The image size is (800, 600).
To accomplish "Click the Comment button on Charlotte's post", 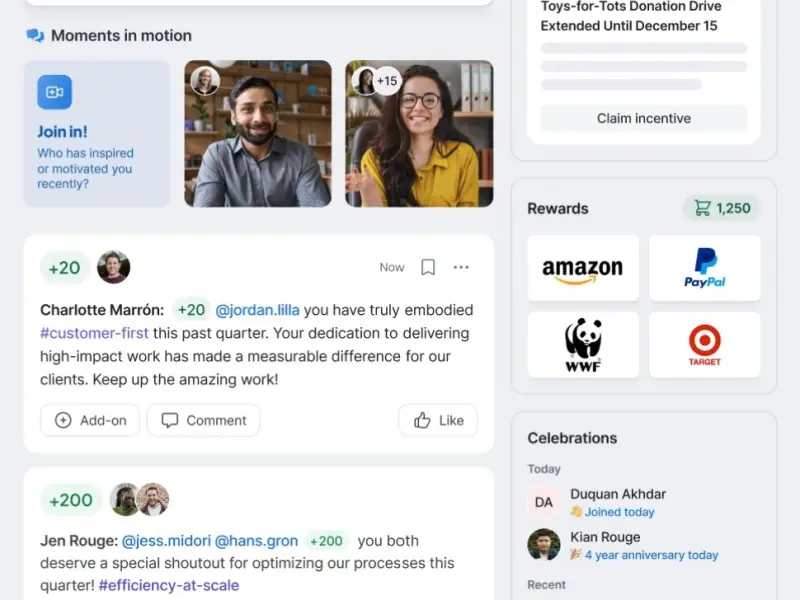I will (204, 420).
